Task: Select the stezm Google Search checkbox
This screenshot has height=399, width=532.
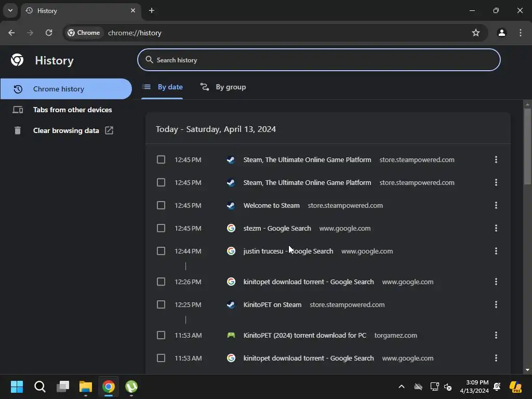Action: [x=161, y=229]
